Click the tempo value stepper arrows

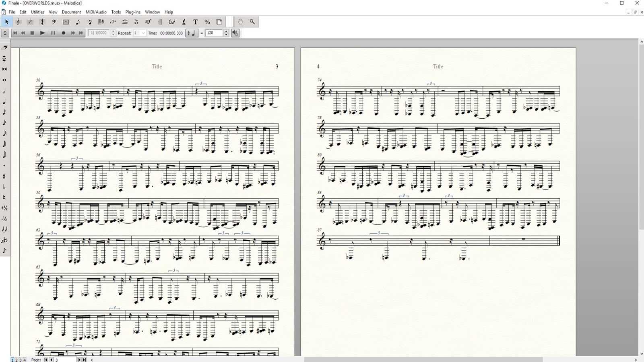[x=226, y=33]
